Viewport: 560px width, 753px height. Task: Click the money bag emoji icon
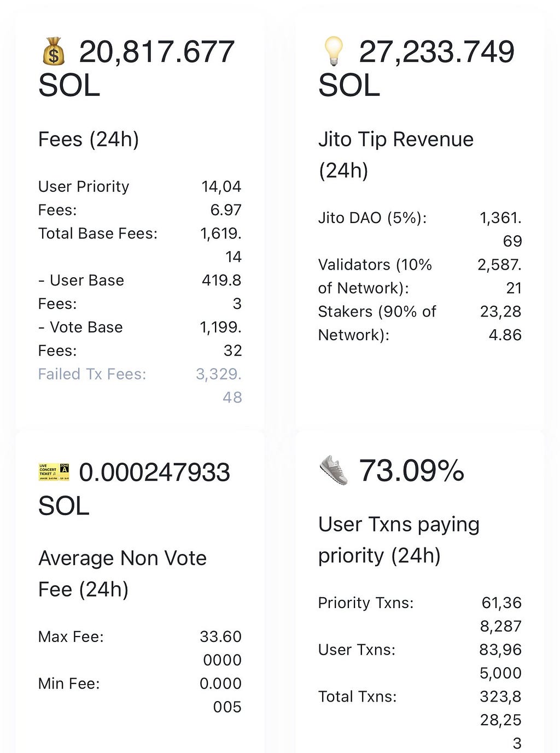tap(54, 52)
